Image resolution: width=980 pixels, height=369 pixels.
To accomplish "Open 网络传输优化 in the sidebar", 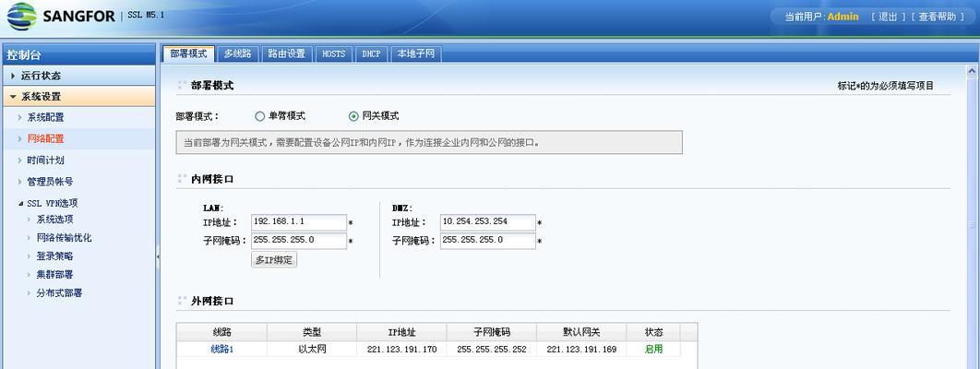I will coord(64,238).
